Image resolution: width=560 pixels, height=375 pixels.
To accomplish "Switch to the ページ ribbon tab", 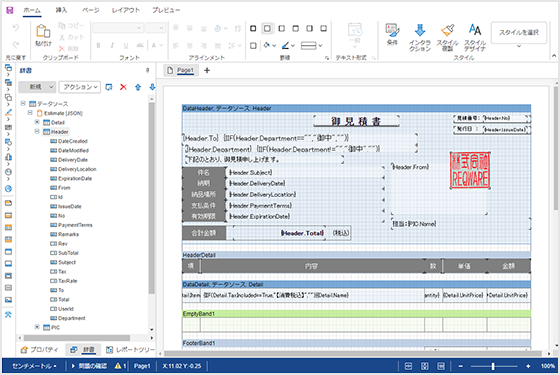I will 91,10.
